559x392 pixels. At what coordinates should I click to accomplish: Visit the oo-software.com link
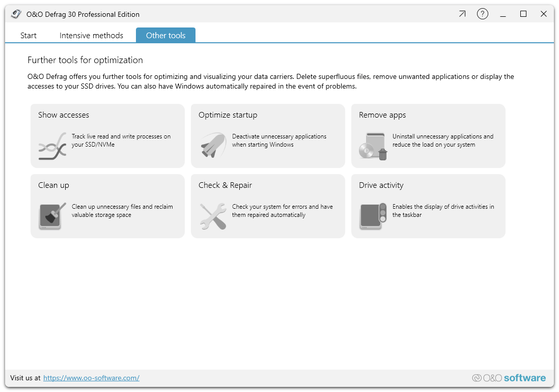[x=91, y=378]
